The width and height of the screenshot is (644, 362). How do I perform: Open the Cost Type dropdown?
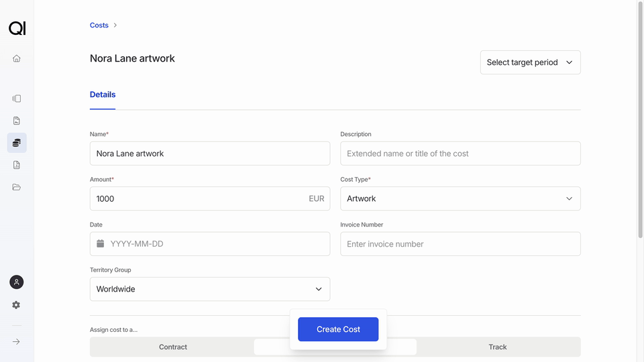[460, 198]
